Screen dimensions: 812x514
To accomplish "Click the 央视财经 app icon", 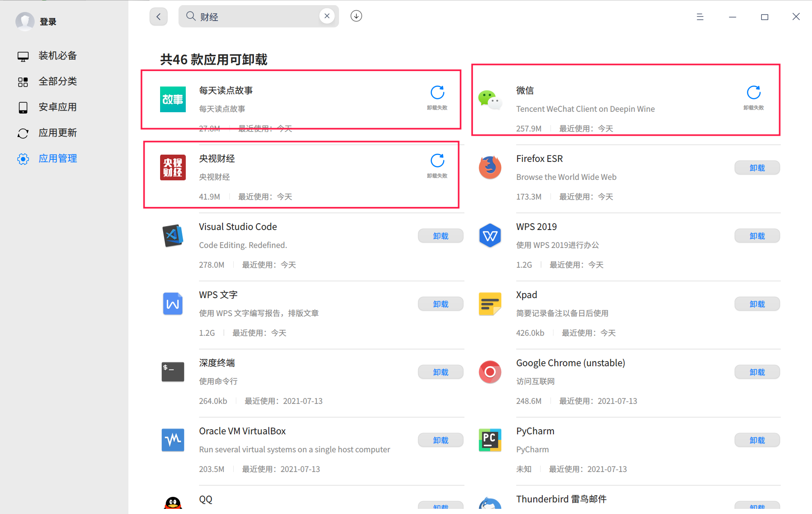I will coord(173,167).
